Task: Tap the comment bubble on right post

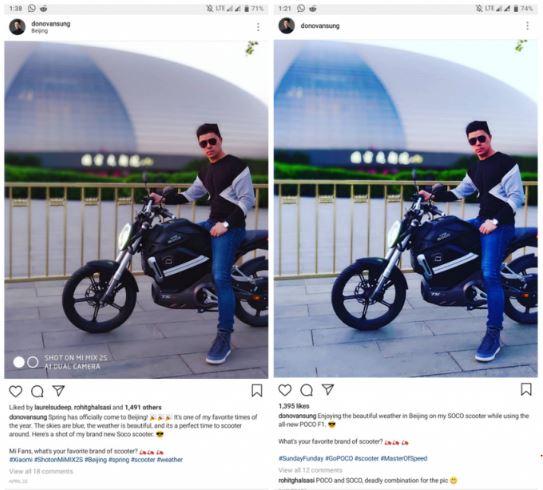Action: (x=306, y=390)
